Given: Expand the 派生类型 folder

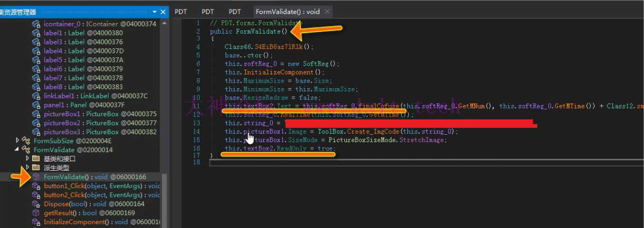Looking at the screenshot, I should (28, 168).
